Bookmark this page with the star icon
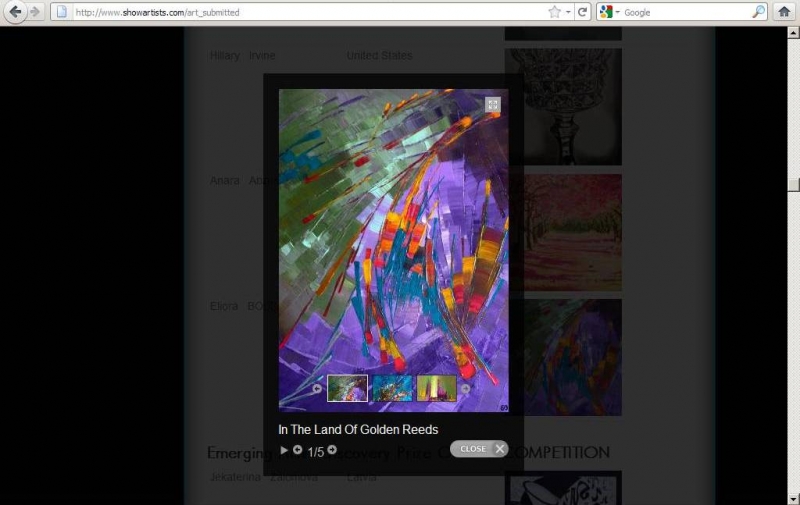The width and height of the screenshot is (800, 505). (554, 12)
